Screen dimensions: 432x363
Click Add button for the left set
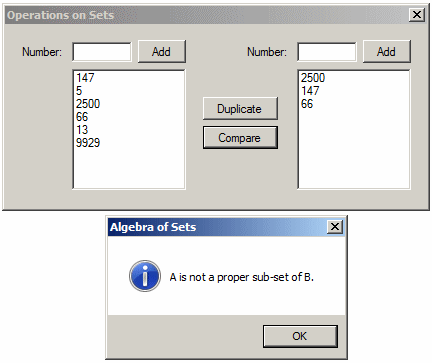(162, 52)
